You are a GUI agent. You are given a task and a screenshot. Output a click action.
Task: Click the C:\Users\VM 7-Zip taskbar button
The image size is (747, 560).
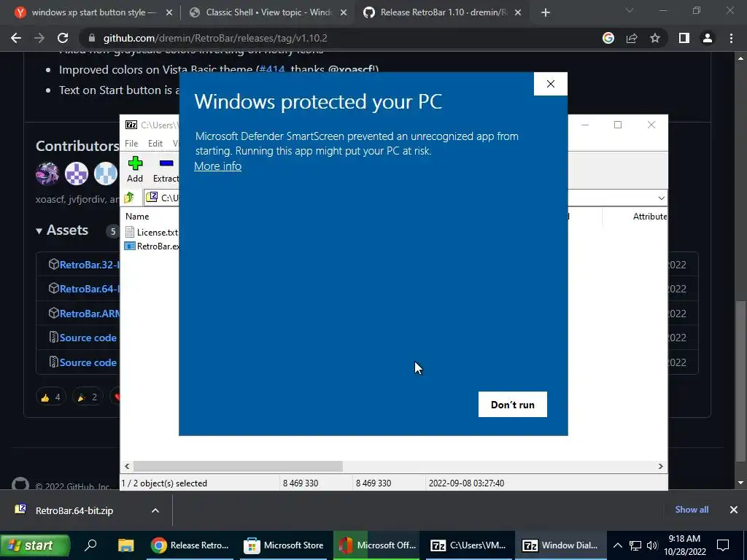pos(468,545)
